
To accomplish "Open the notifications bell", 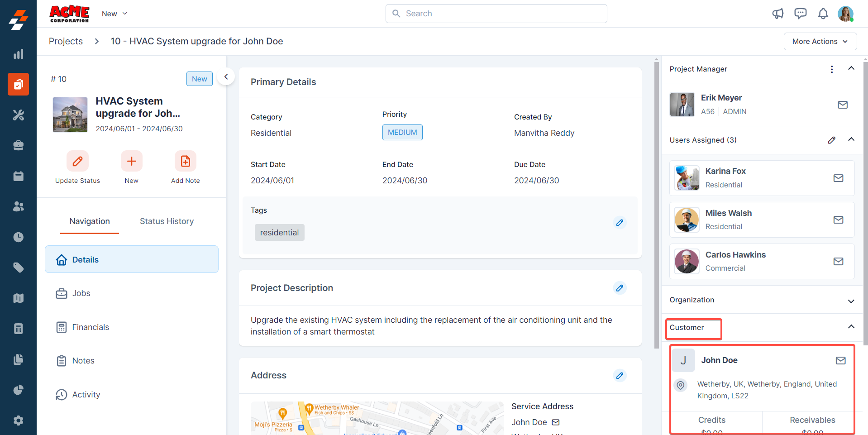I will (x=823, y=14).
